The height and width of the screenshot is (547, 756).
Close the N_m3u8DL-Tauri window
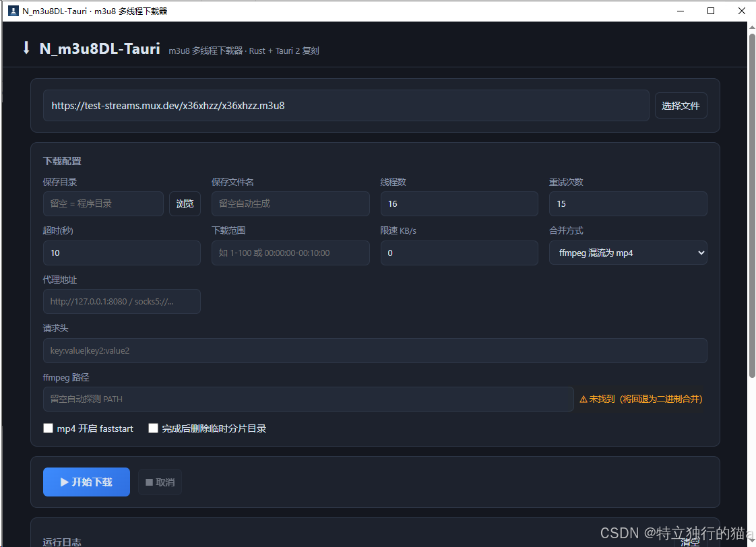pyautogui.click(x=742, y=11)
